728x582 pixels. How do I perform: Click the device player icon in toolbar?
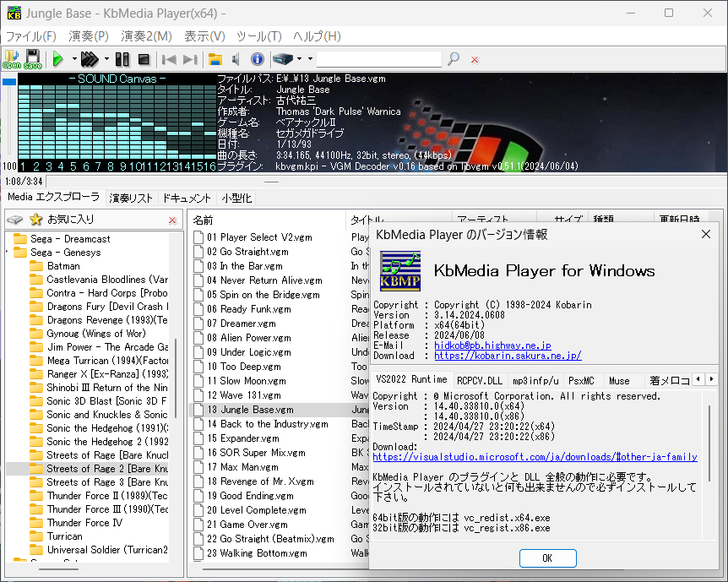283,59
